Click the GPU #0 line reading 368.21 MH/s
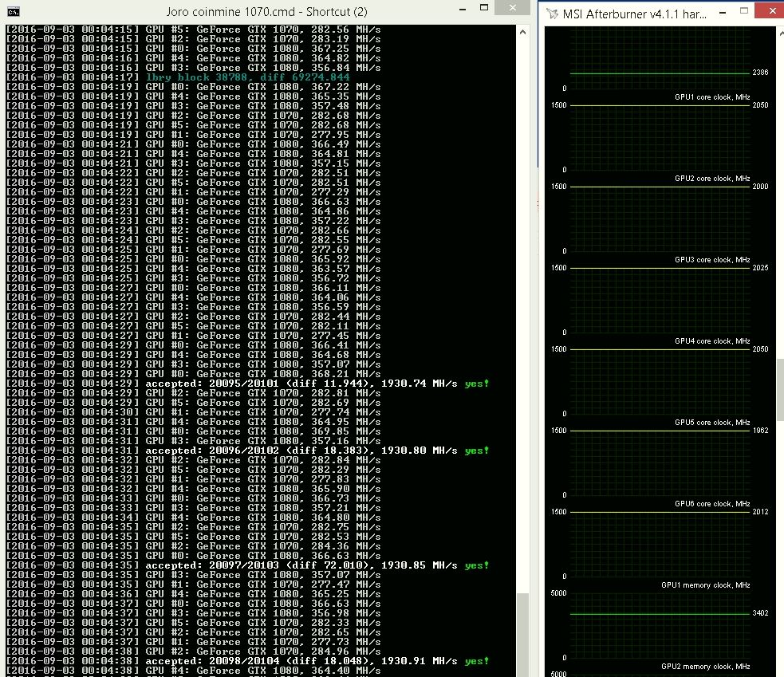This screenshot has width=784, height=677. tap(193, 374)
